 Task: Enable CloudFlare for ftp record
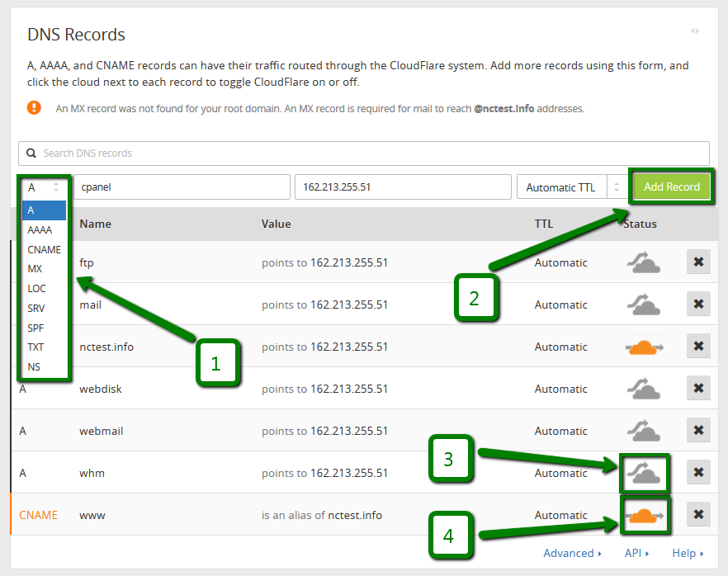click(643, 262)
